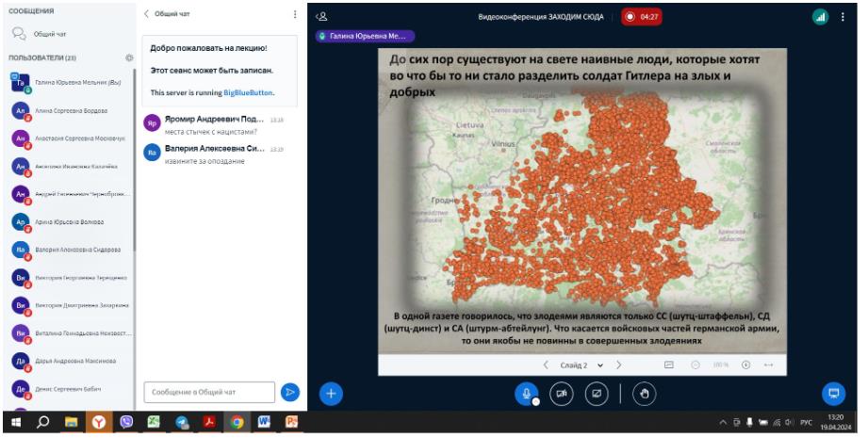Go to the previous slide

click(x=546, y=365)
